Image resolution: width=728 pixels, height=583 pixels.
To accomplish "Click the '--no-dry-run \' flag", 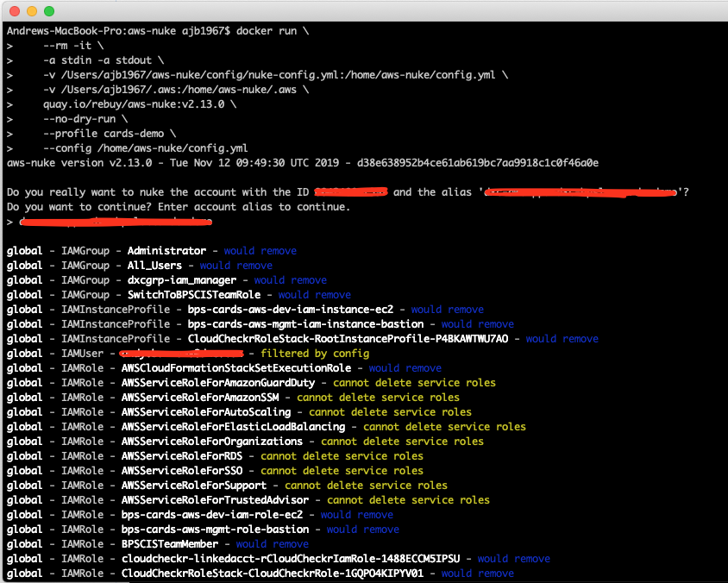I will coord(85,119).
